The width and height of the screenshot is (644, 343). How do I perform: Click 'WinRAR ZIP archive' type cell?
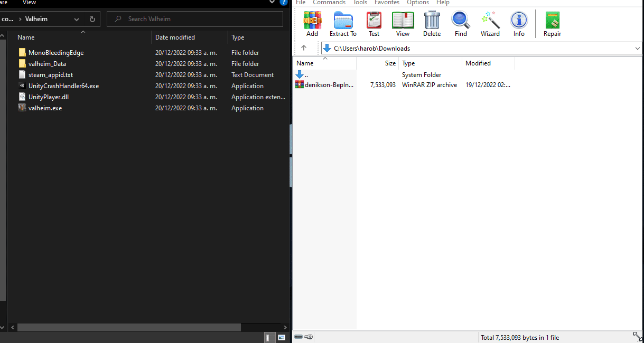[x=430, y=84]
